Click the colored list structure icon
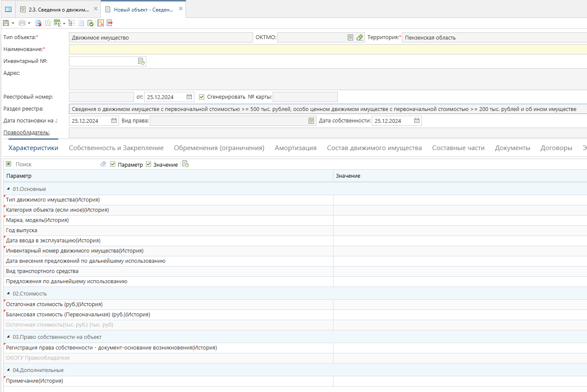 pos(72,23)
